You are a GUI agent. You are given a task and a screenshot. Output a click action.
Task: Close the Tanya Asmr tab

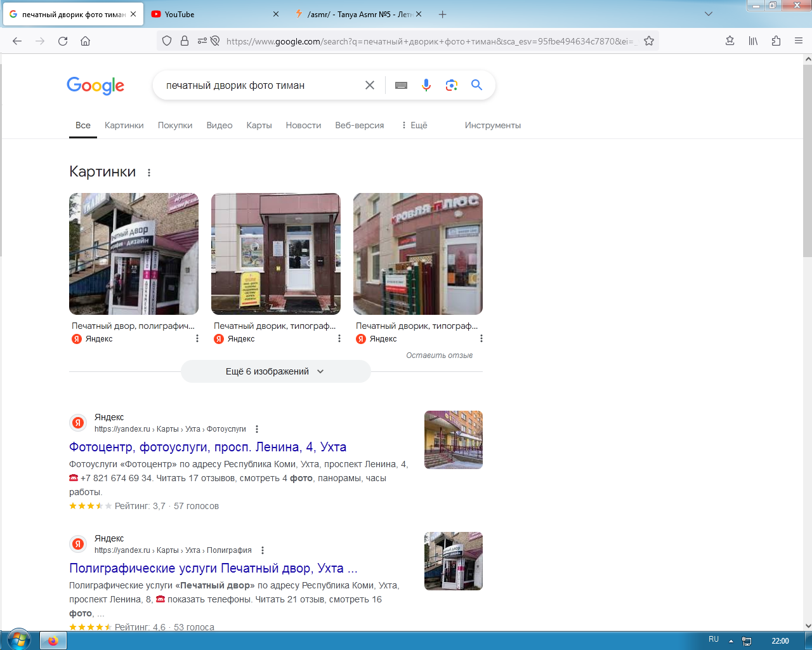pyautogui.click(x=419, y=14)
